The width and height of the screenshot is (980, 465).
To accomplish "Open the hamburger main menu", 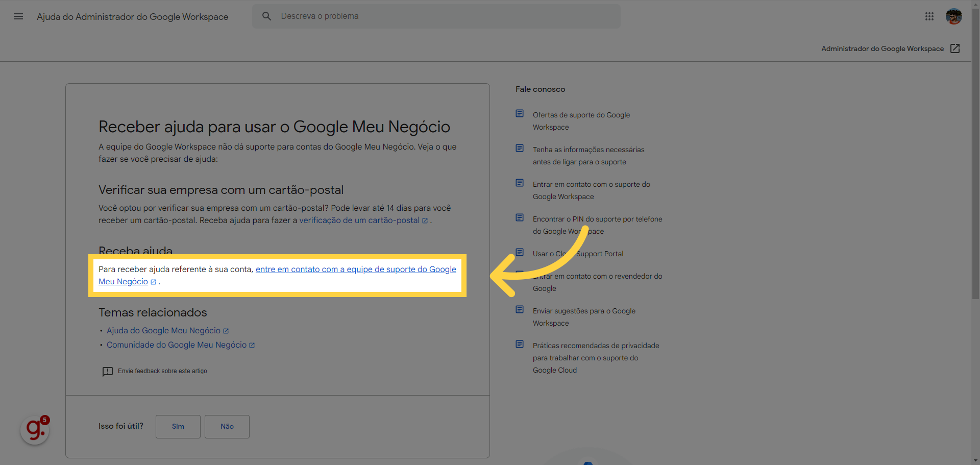I will (x=18, y=16).
